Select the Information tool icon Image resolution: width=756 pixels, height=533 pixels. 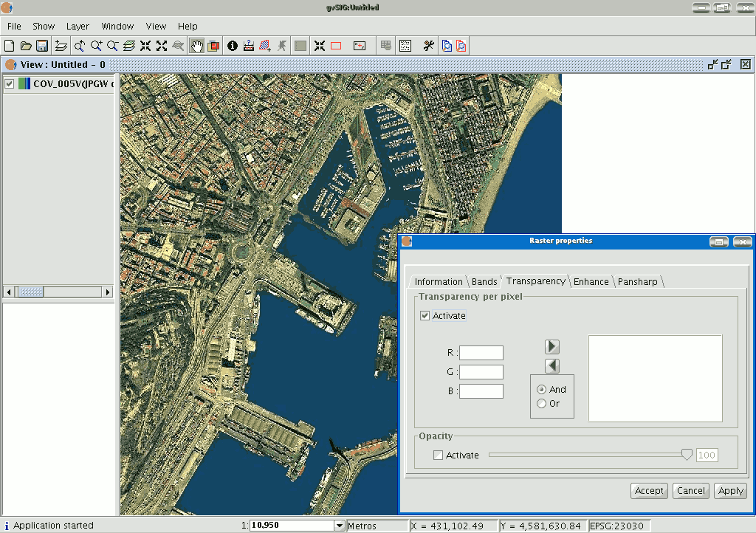click(233, 46)
